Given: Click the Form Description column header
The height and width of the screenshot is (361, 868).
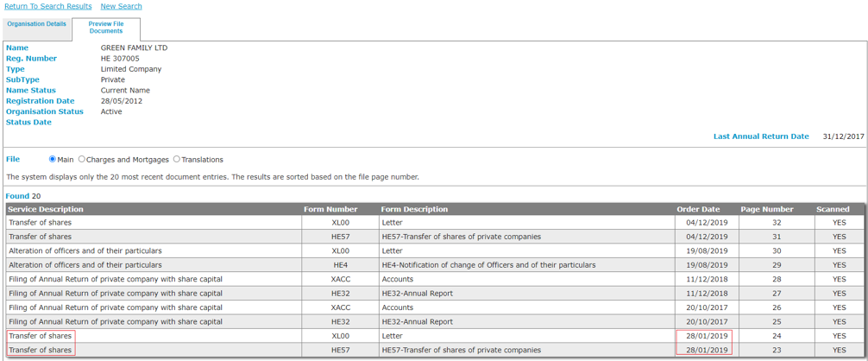Looking at the screenshot, I should (414, 209).
